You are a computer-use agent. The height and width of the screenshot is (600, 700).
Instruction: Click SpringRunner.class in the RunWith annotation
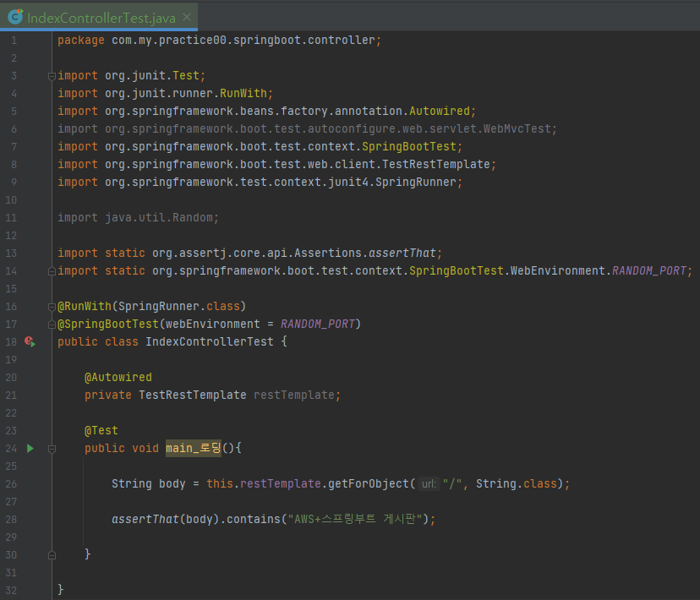[x=179, y=306]
